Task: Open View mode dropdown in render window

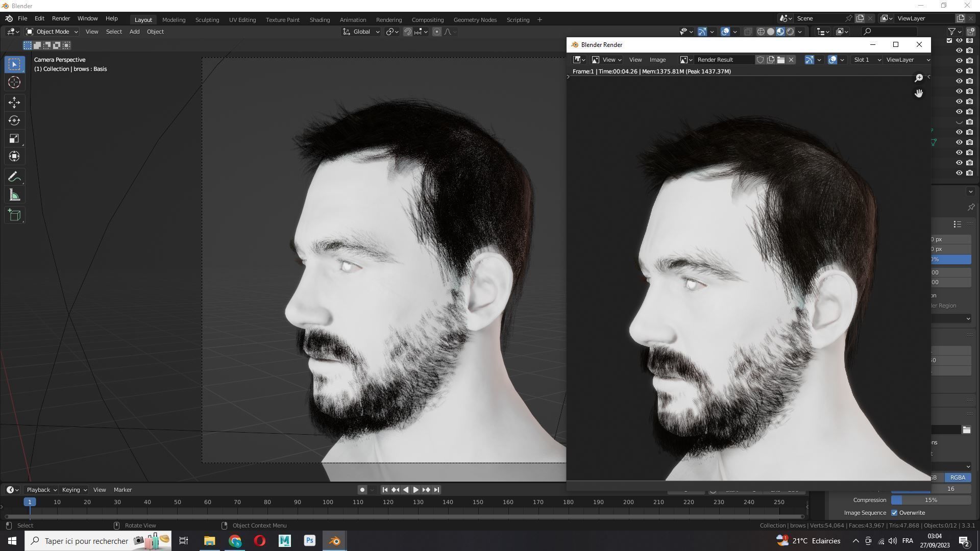Action: (607, 60)
